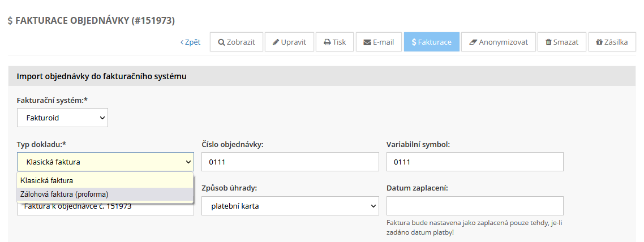Open the Fakturační systém dropdown
644x242 pixels.
pyautogui.click(x=62, y=118)
